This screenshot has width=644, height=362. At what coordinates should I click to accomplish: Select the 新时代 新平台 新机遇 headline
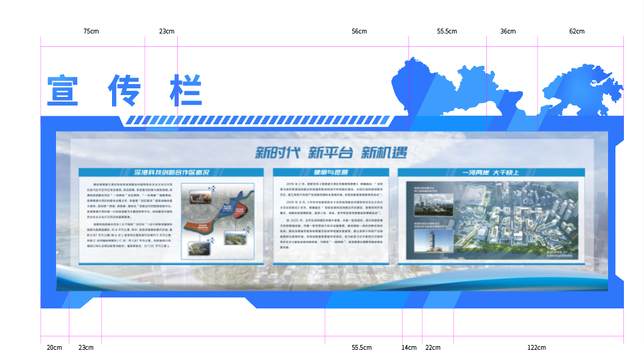[331, 152]
